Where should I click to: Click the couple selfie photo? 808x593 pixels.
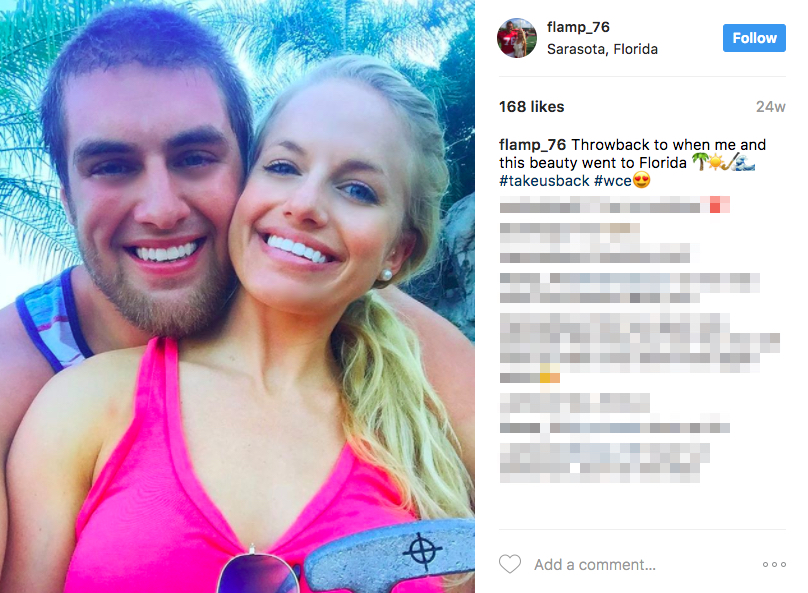(238, 296)
